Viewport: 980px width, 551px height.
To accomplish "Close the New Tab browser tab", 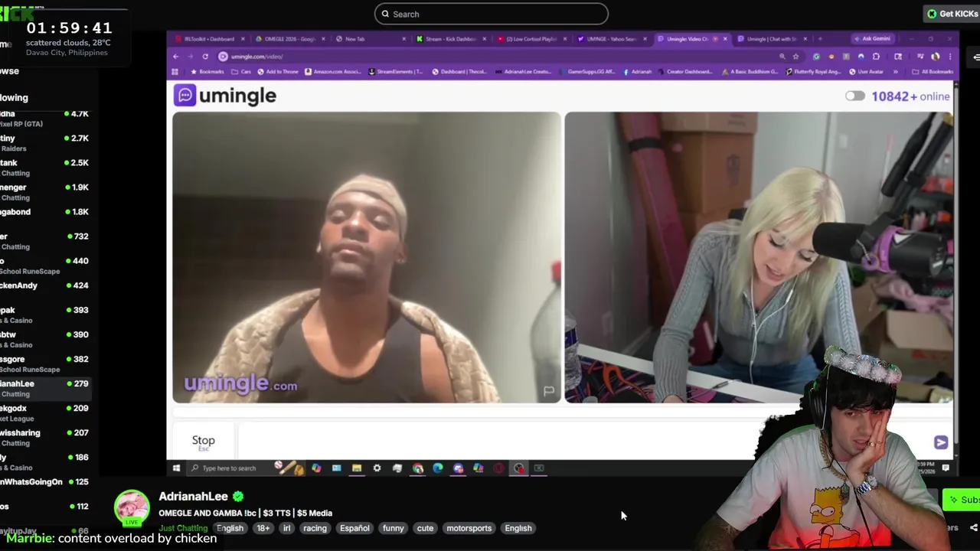I will click(403, 39).
